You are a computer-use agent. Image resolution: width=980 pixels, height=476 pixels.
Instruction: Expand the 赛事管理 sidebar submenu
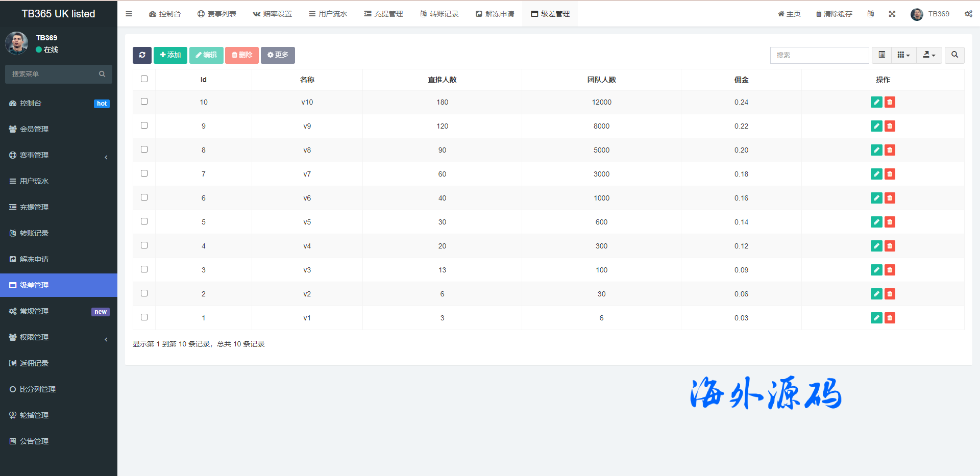59,155
